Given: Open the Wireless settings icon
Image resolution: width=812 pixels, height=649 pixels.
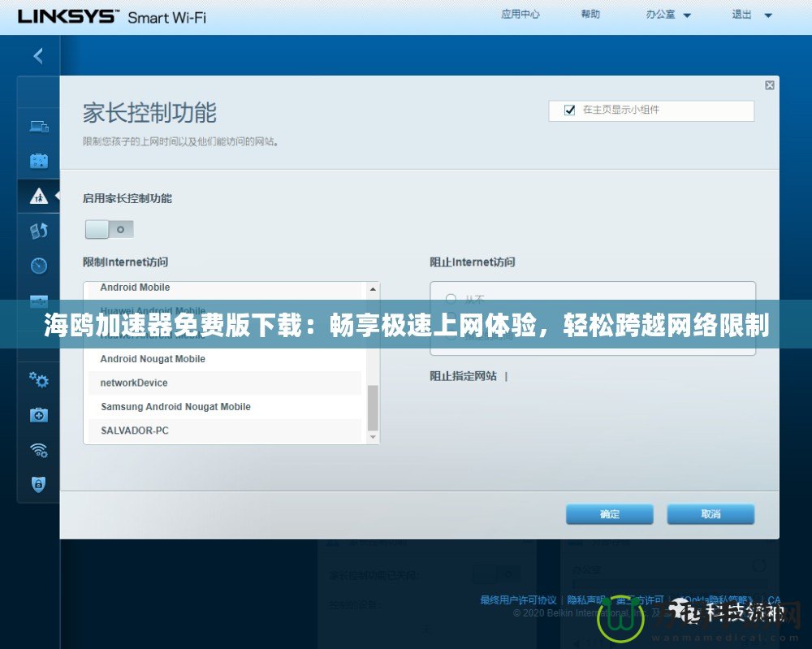Looking at the screenshot, I should click(x=39, y=450).
